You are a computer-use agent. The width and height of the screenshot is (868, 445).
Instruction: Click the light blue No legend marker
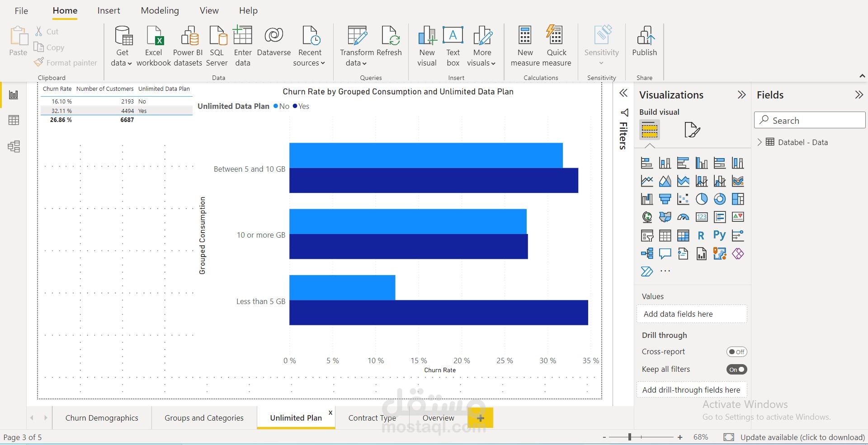276,106
